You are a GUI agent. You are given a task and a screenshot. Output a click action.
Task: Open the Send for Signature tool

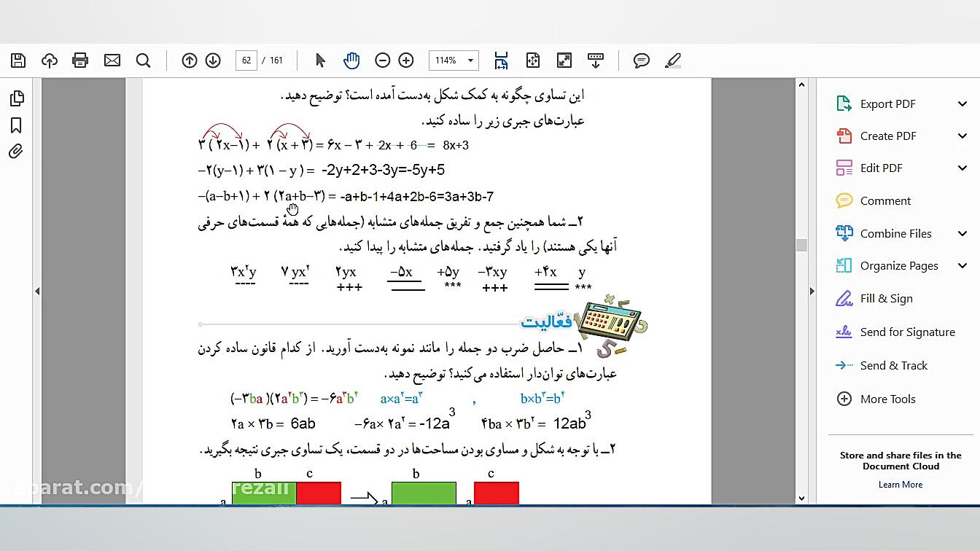point(907,332)
